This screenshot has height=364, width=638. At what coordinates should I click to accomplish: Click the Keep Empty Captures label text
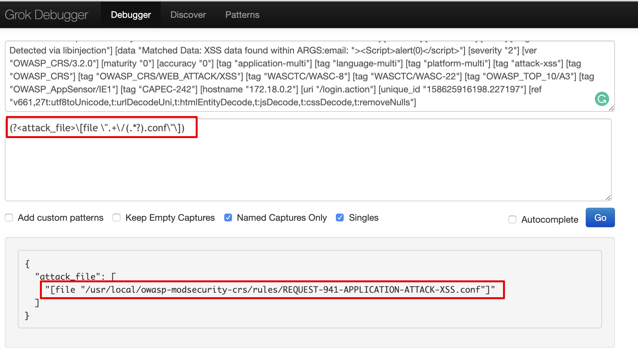[x=170, y=217]
